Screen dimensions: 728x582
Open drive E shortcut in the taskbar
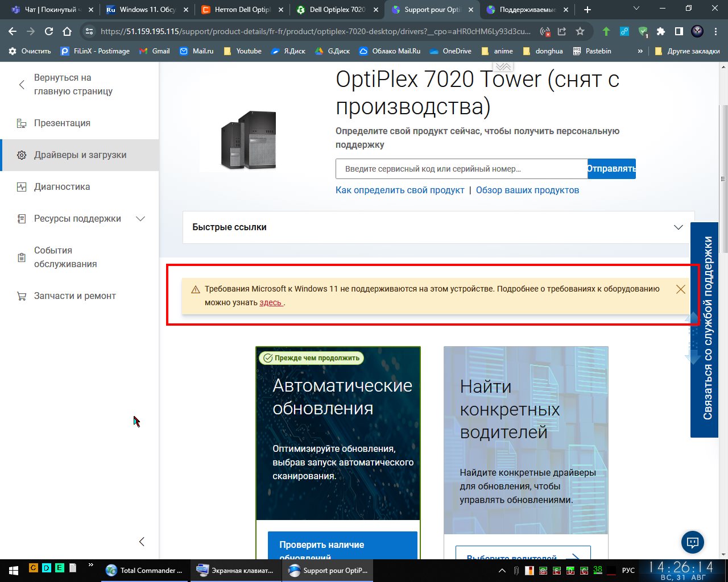(59, 567)
